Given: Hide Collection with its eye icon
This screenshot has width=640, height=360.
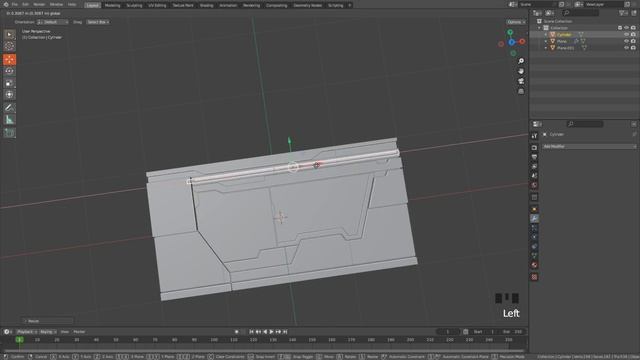Looking at the screenshot, I should pos(626,28).
